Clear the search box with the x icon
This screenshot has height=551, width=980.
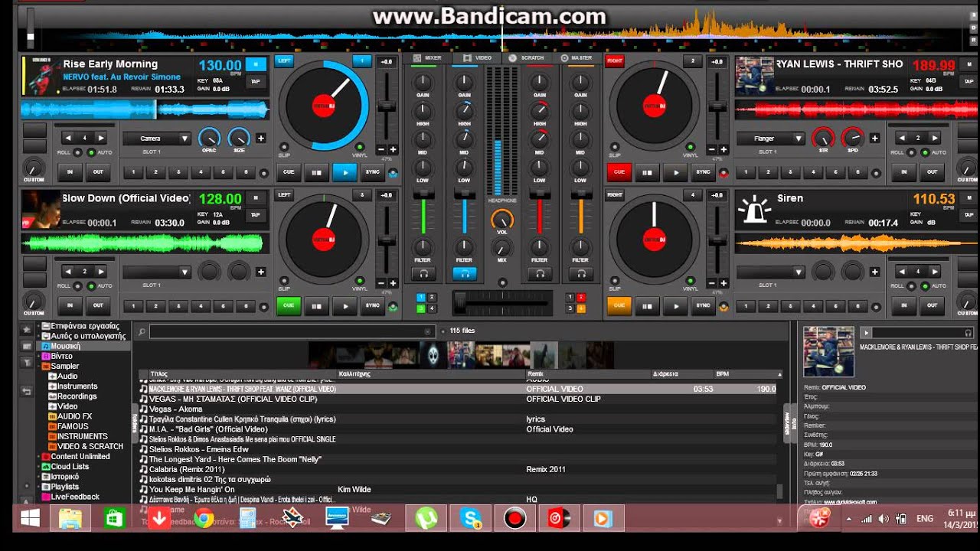click(x=428, y=331)
